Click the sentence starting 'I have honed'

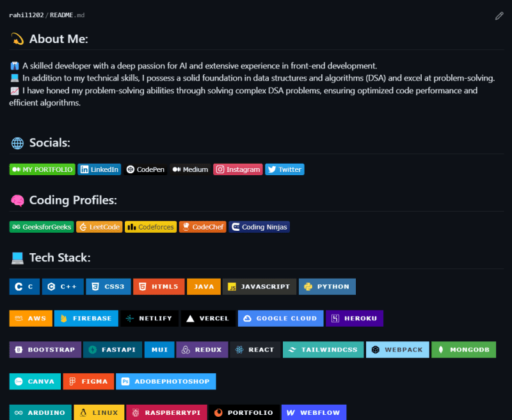coord(243,97)
